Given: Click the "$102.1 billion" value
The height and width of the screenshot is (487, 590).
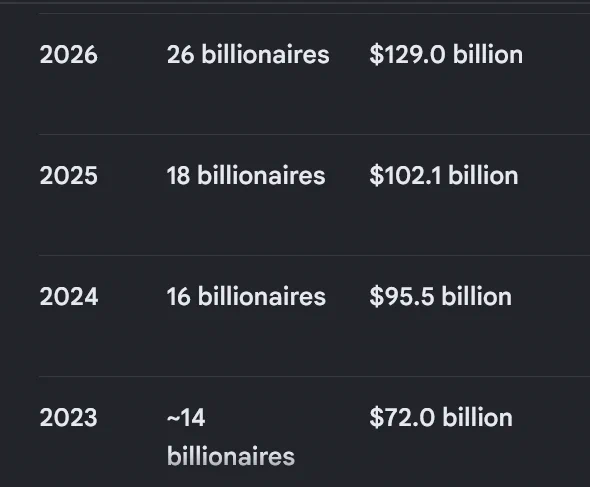Looking at the screenshot, I should pos(444,175).
